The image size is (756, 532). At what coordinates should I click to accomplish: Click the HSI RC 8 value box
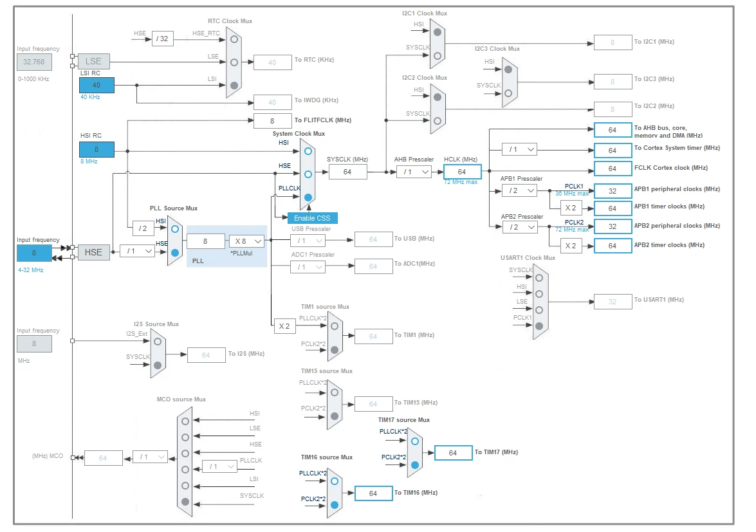click(97, 149)
